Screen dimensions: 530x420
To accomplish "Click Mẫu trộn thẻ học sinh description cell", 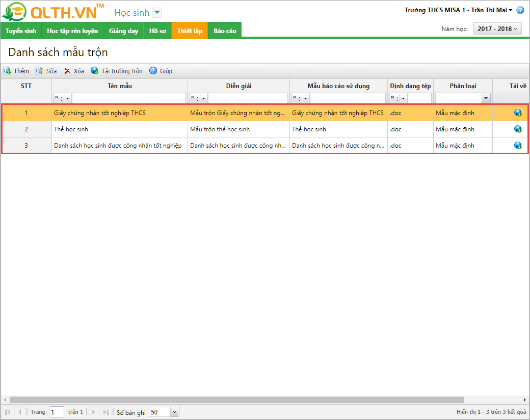I will pos(238,129).
